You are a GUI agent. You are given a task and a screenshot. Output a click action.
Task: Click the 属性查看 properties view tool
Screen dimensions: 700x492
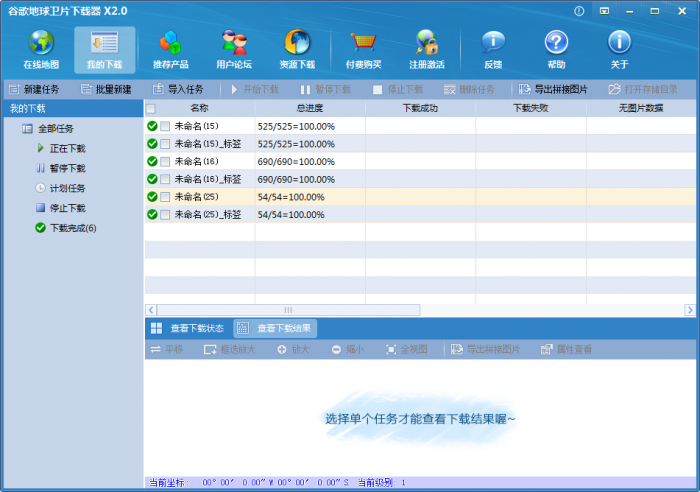coord(566,349)
